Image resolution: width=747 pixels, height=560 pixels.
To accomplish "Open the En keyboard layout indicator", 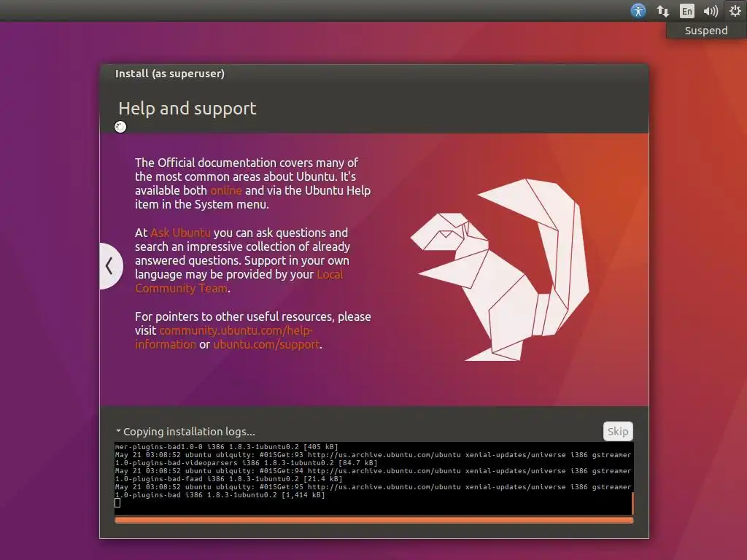I will pyautogui.click(x=686, y=11).
